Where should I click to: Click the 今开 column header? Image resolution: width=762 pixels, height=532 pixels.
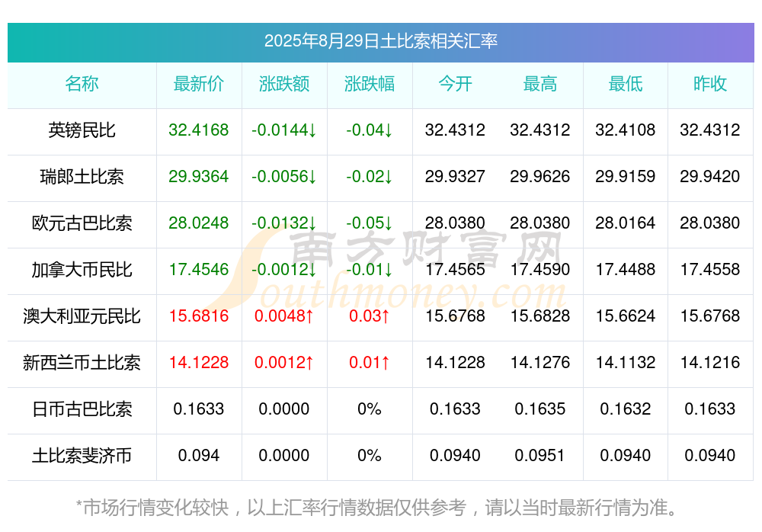455,84
